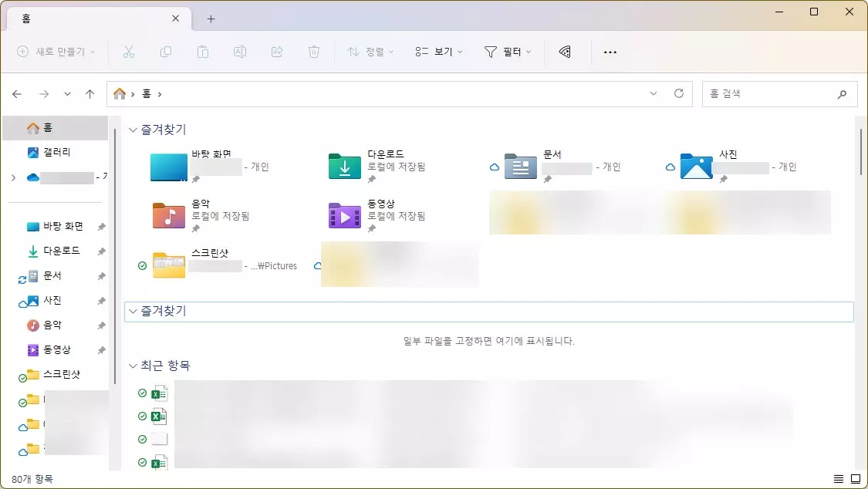Switch to large icons view in status bar

[856, 479]
